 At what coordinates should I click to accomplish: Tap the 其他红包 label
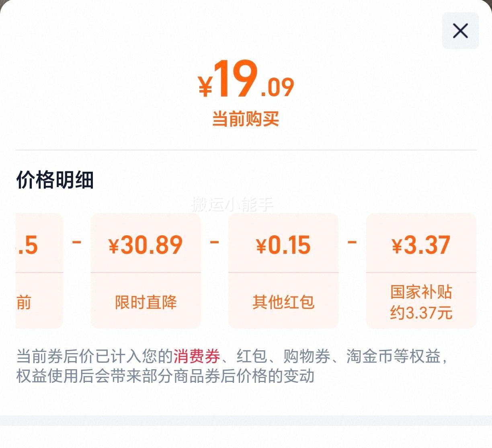283,302
